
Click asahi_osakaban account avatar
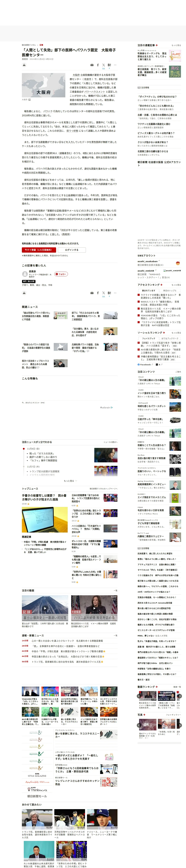[178, 263]
